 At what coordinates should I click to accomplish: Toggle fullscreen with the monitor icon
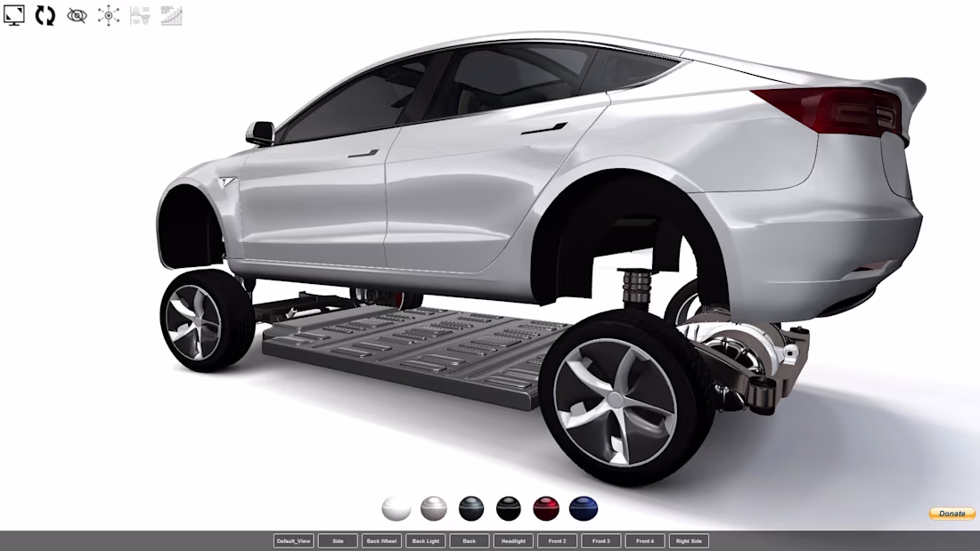point(13,15)
